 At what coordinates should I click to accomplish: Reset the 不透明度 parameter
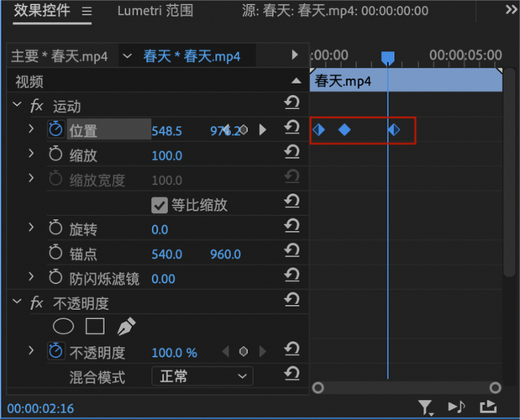click(x=292, y=349)
